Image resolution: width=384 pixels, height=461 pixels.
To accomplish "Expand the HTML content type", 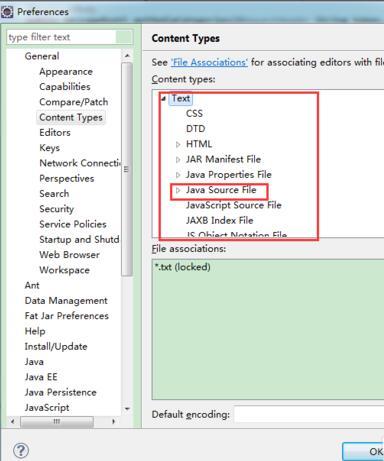I will [178, 144].
